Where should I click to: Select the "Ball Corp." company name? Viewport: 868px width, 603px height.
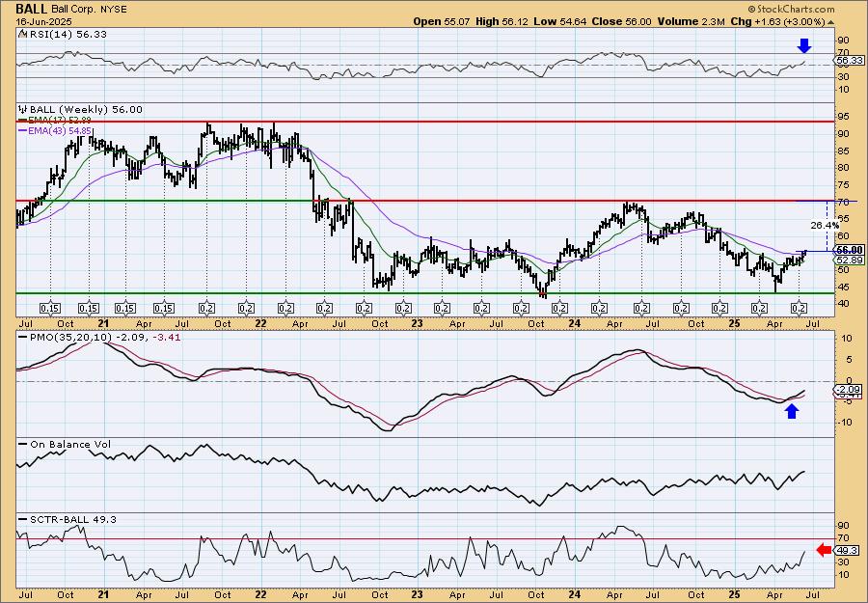pos(72,10)
